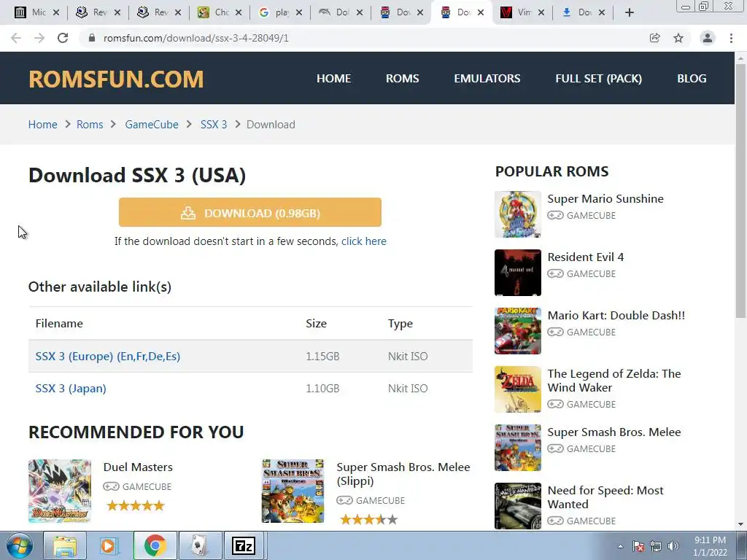
Task: Open the Solitaire cards taskbar icon
Action: click(200, 545)
